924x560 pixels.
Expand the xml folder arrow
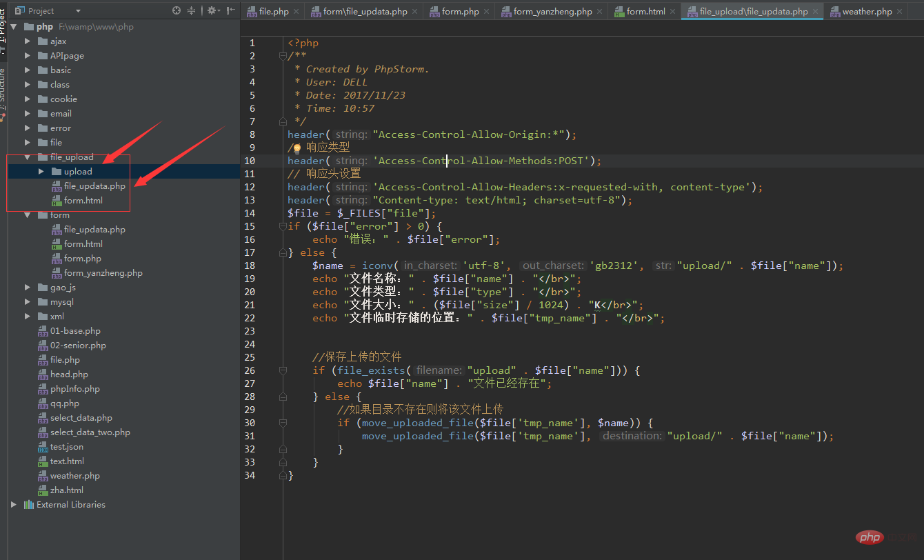28,317
